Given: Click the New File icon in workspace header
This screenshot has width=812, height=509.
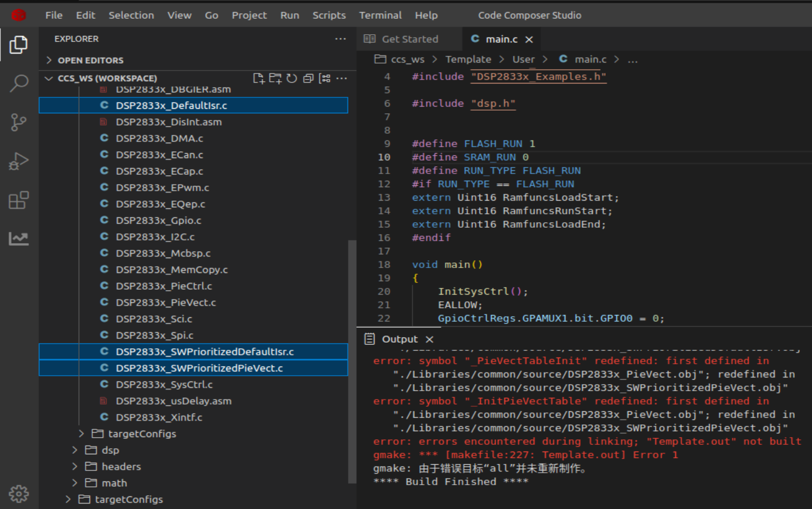Looking at the screenshot, I should 258,78.
